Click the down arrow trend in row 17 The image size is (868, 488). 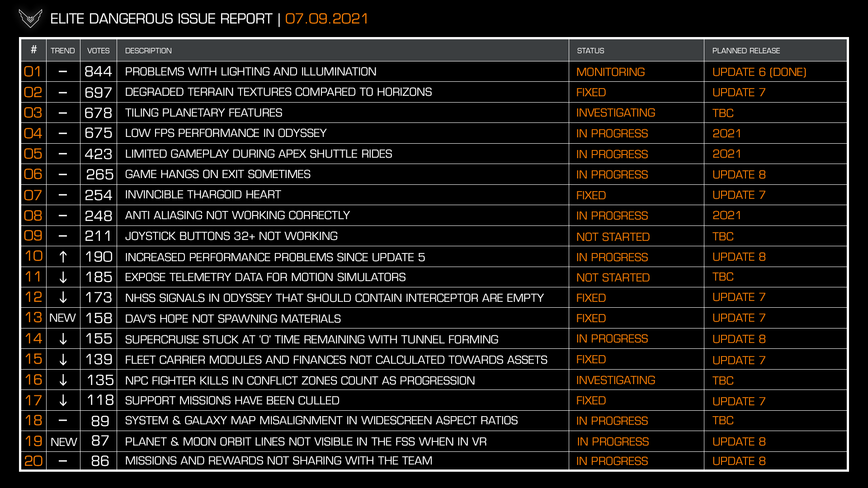(x=63, y=400)
